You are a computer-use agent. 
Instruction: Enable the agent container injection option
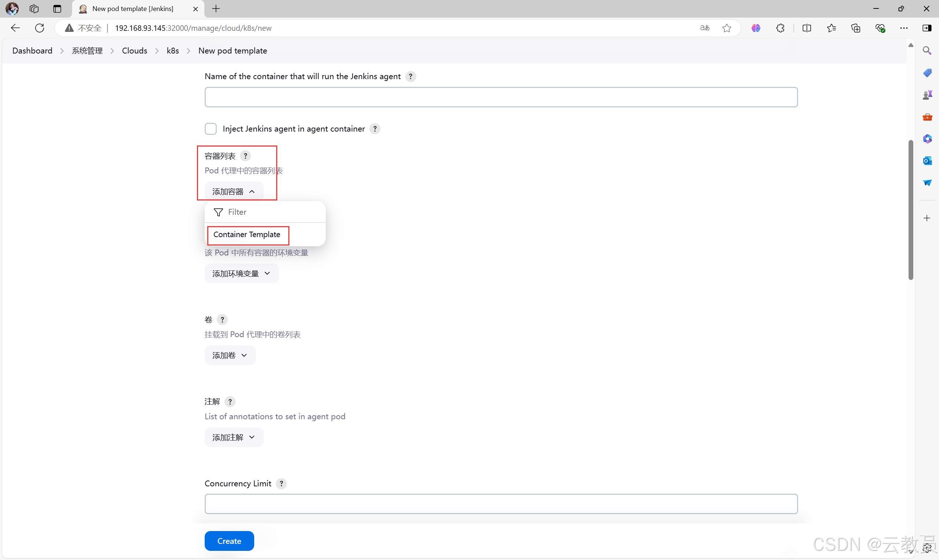click(211, 129)
